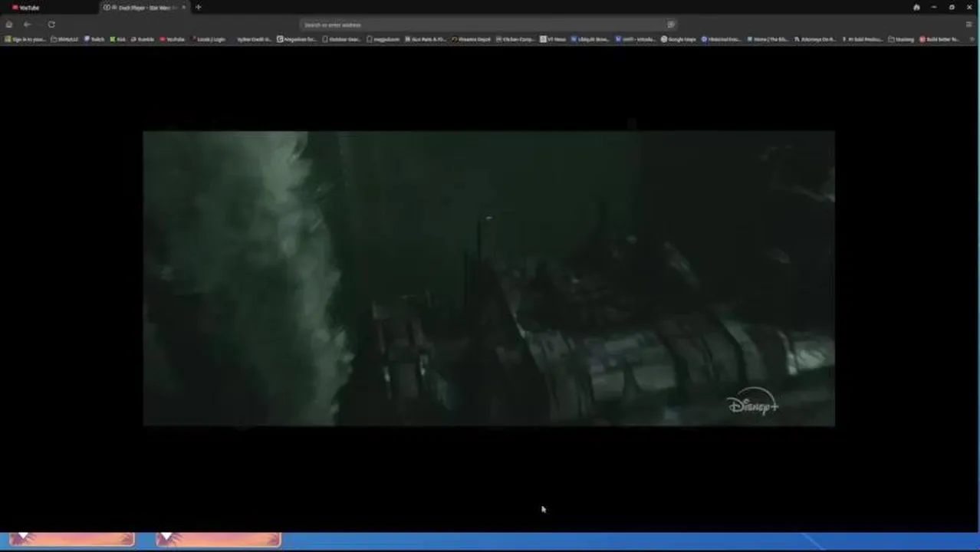Select the Duck Player - Star Wars tab

tap(143, 8)
